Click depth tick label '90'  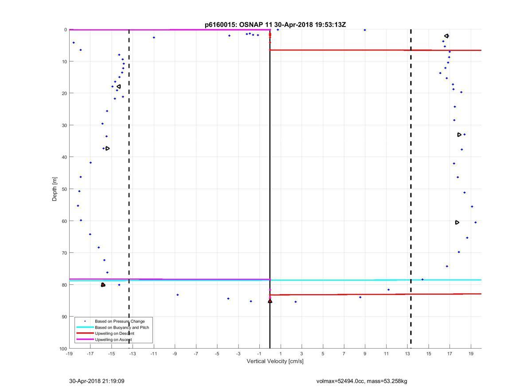pos(64,317)
